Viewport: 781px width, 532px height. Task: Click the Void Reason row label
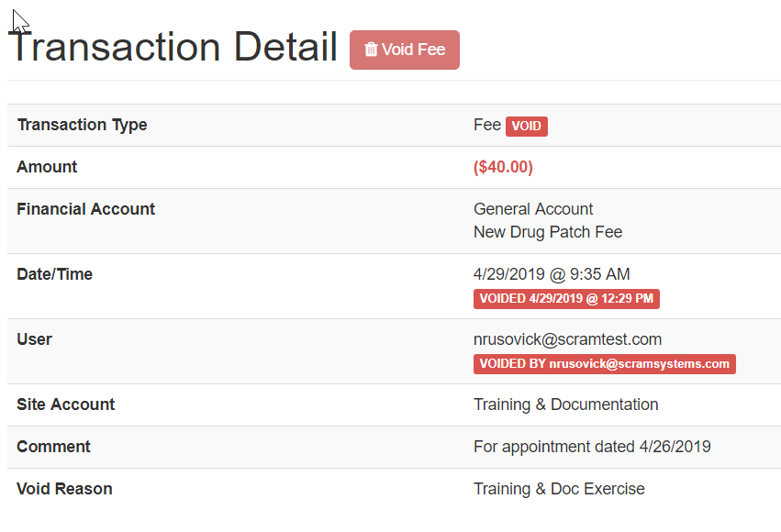(x=64, y=489)
